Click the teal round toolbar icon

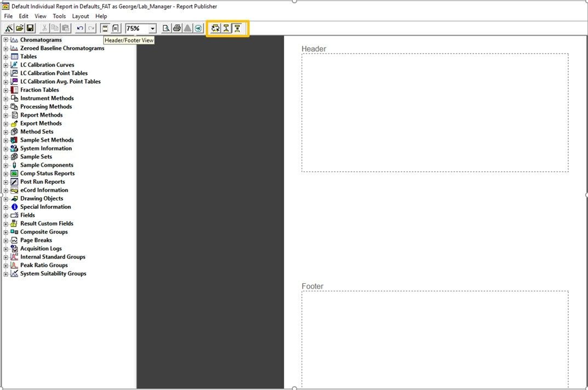[198, 28]
